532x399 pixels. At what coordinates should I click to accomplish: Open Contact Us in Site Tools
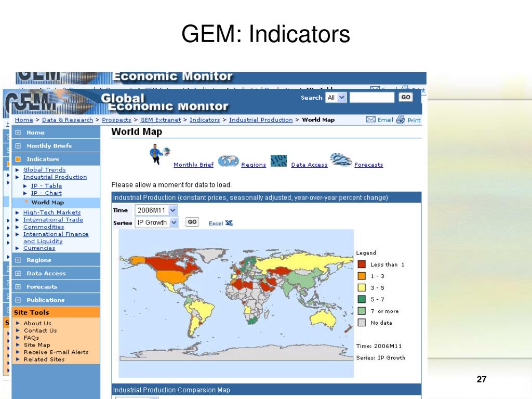(40, 330)
